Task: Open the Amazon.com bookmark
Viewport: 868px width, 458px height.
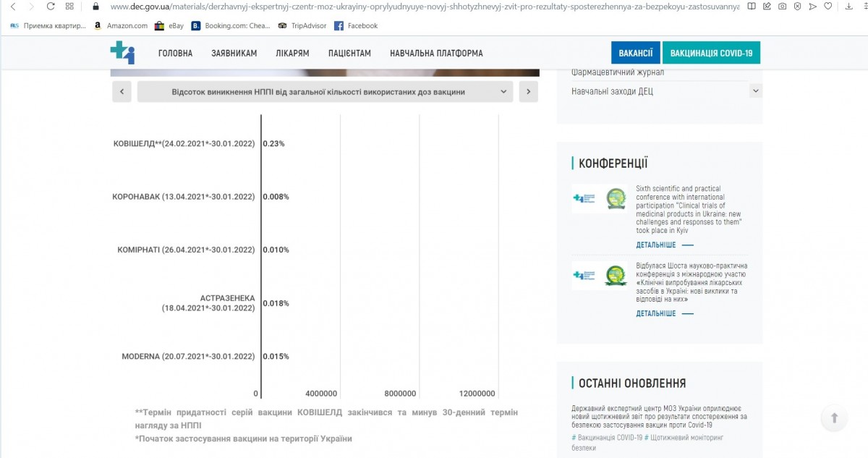Action: pos(121,26)
